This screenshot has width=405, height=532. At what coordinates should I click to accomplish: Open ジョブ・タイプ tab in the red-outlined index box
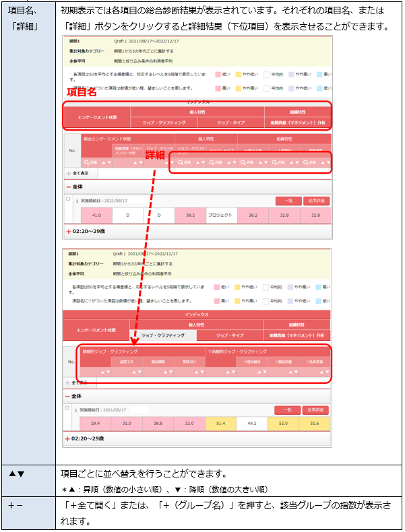(231, 123)
